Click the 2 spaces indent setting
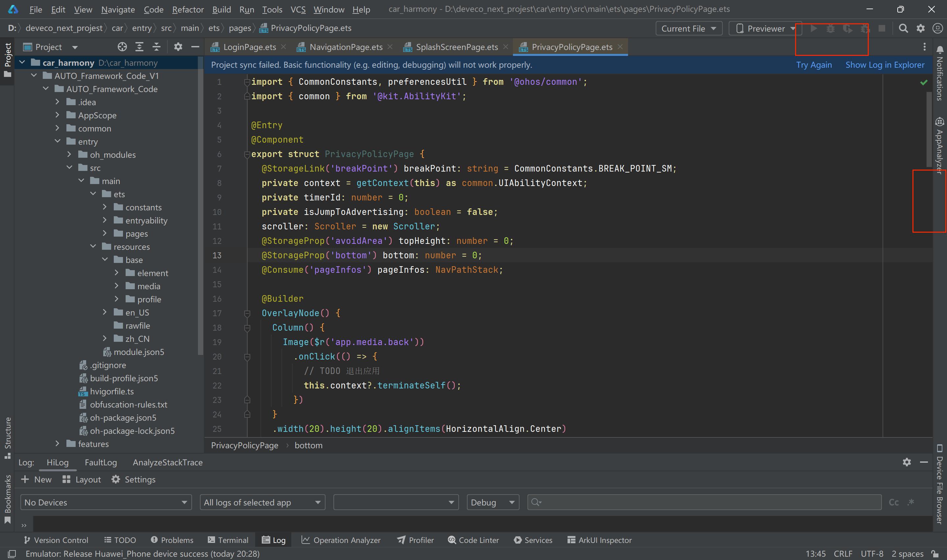 pyautogui.click(x=907, y=553)
